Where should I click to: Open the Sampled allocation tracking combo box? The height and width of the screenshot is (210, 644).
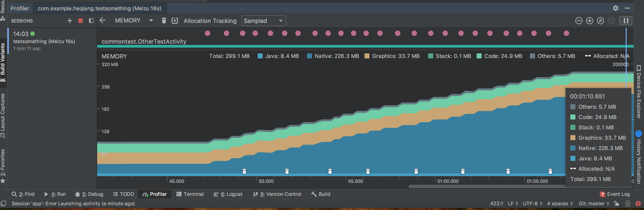tap(264, 21)
